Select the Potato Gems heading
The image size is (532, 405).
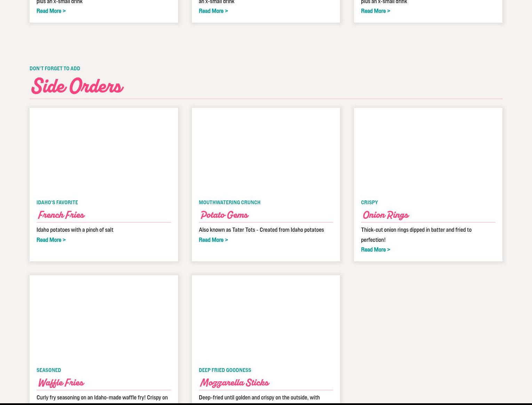click(224, 215)
